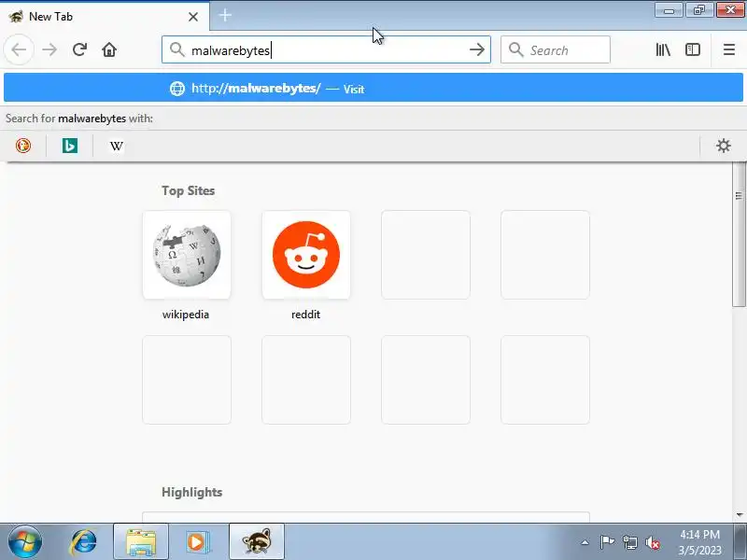Go back using the back arrow button
Viewport: 747px width, 560px height.
click(19, 49)
